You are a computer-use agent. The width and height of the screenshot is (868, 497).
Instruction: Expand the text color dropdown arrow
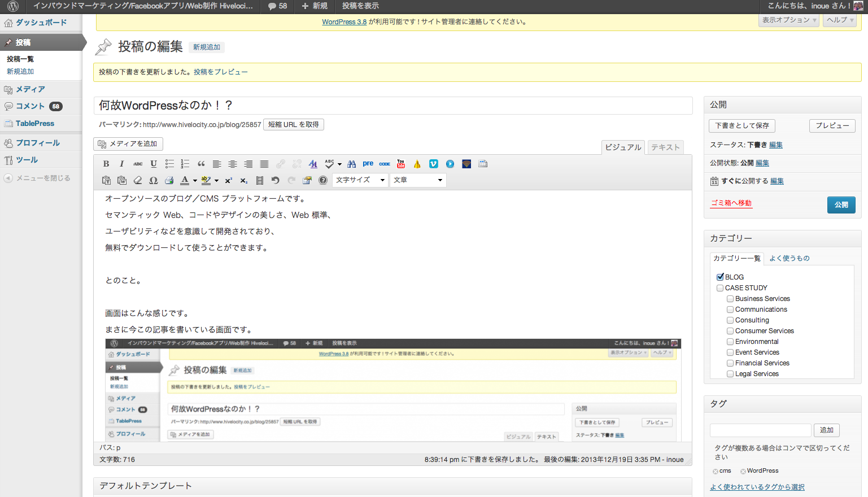195,180
